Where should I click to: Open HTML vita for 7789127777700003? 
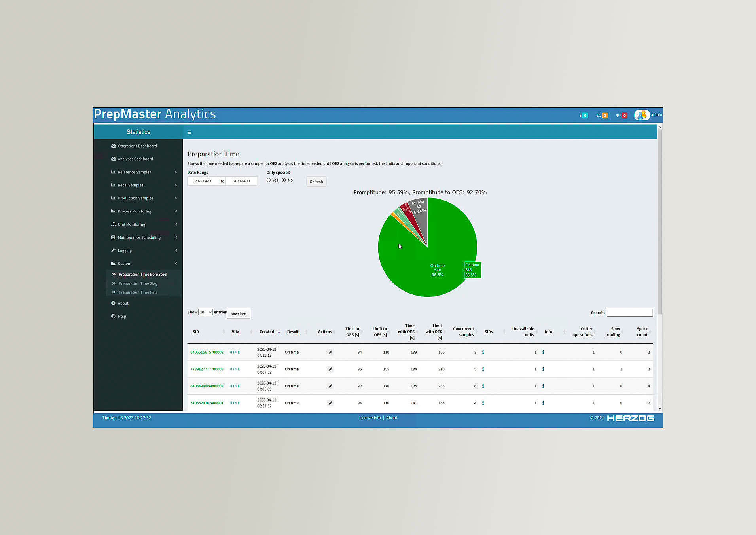coord(235,369)
